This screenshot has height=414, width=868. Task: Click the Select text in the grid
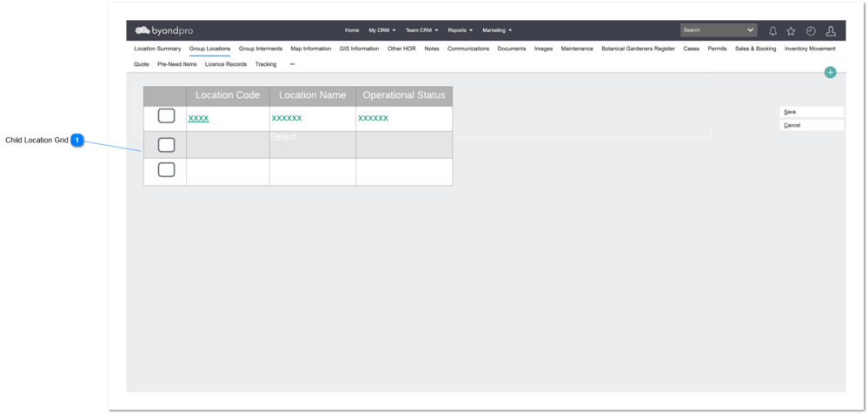[283, 137]
